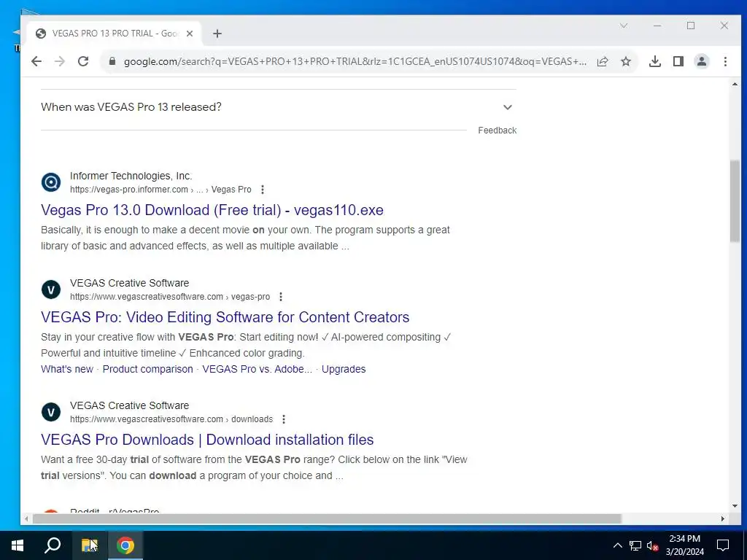The width and height of the screenshot is (747, 560).
Task: Go back to the previous page
Action: [36, 61]
